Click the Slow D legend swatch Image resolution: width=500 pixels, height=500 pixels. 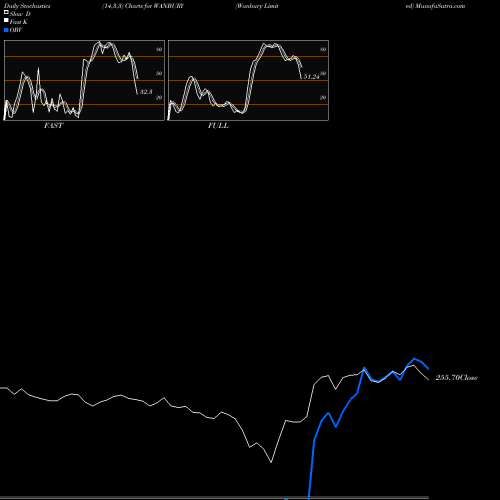pyautogui.click(x=6, y=12)
